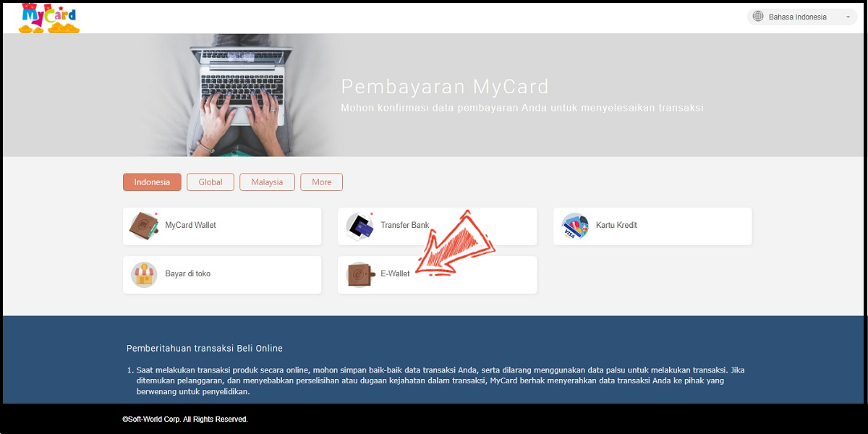Click the MyCard Wallet icon

(x=144, y=226)
